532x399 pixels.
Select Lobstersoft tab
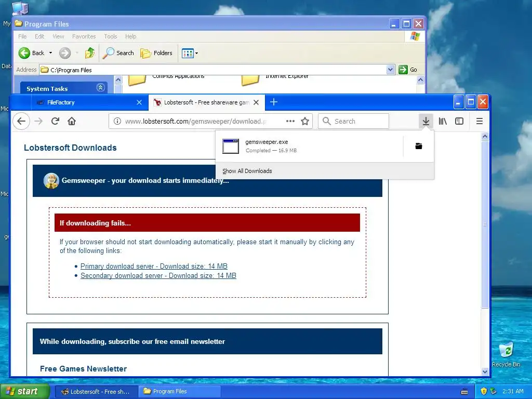point(206,102)
